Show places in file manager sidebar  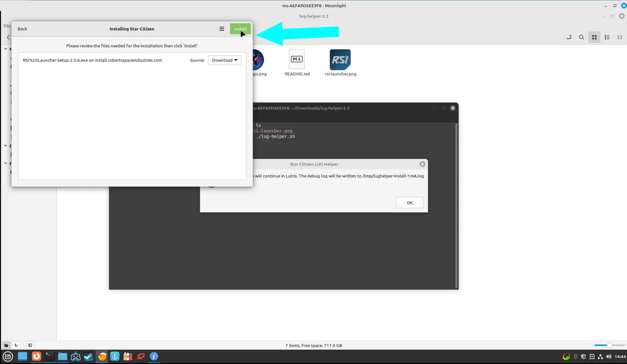click(6, 345)
